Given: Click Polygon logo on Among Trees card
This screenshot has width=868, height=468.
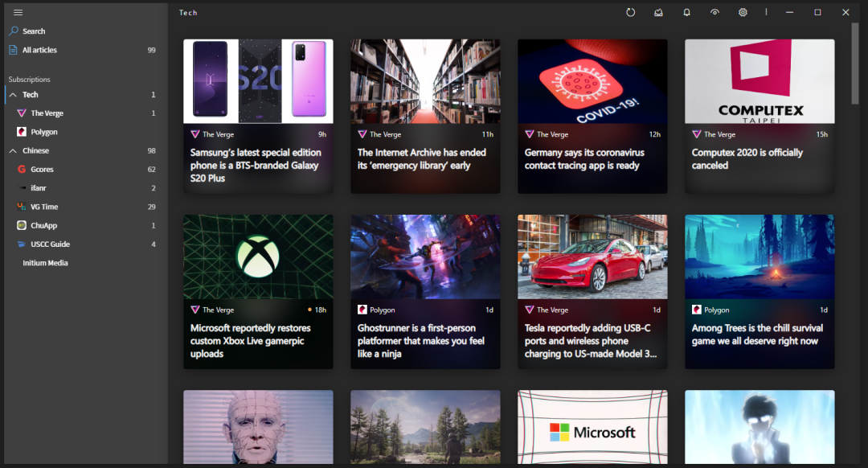Looking at the screenshot, I should tap(696, 310).
